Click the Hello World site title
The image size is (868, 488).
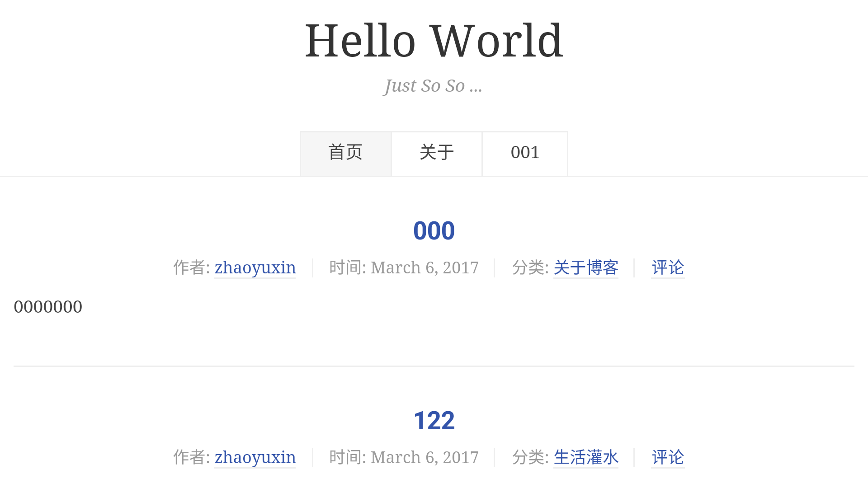[x=434, y=40]
